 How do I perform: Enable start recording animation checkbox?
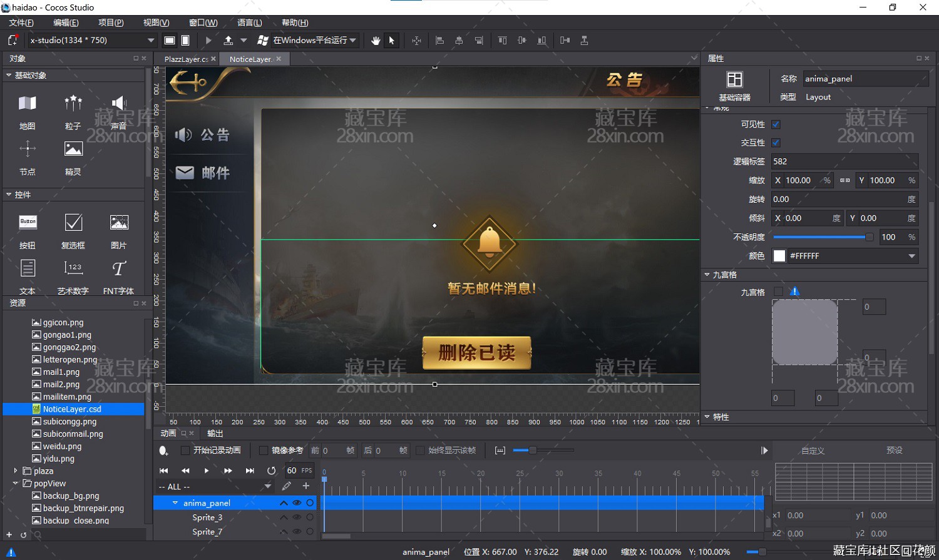click(185, 451)
